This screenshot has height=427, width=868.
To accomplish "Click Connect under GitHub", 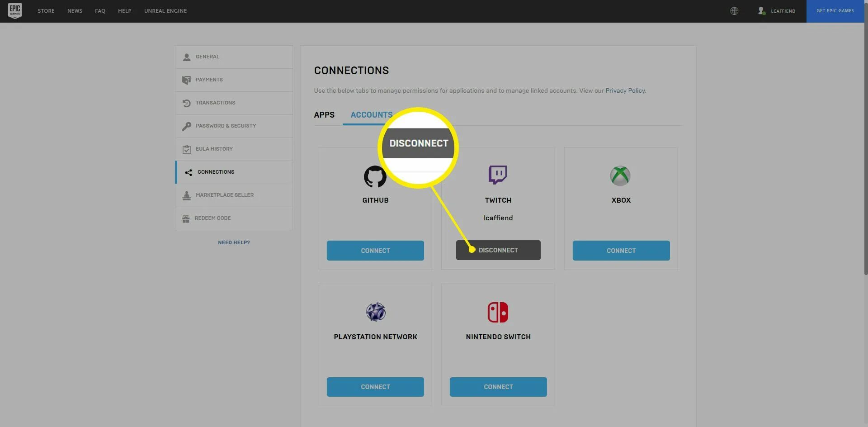I will tap(375, 251).
